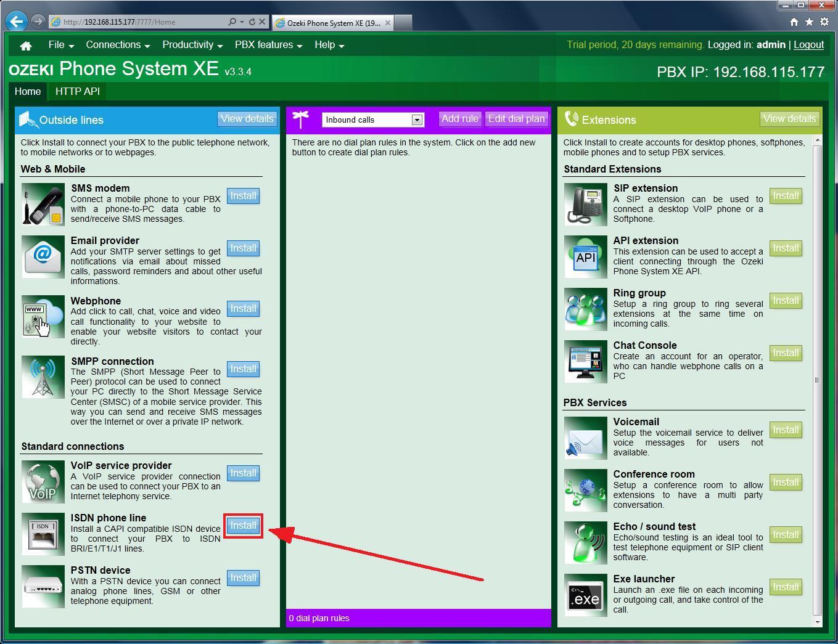The height and width of the screenshot is (644, 838).
Task: Install the Chat Console
Action: [786, 353]
